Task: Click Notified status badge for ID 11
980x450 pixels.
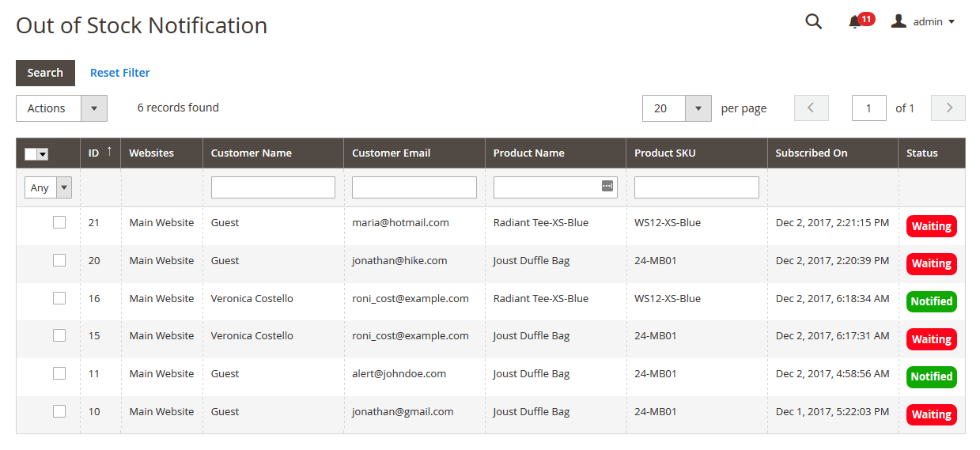Action: 932,376
